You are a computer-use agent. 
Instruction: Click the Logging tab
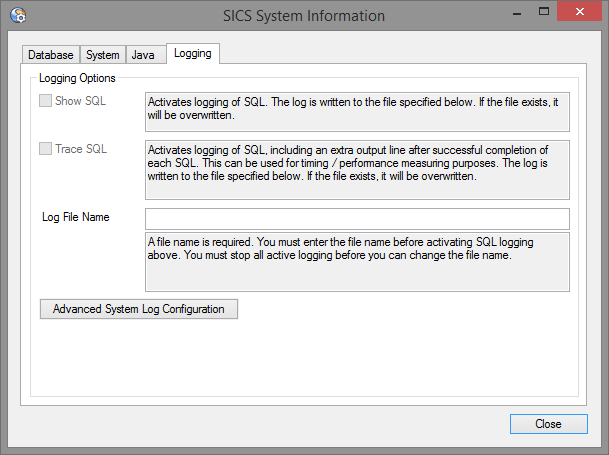point(192,54)
